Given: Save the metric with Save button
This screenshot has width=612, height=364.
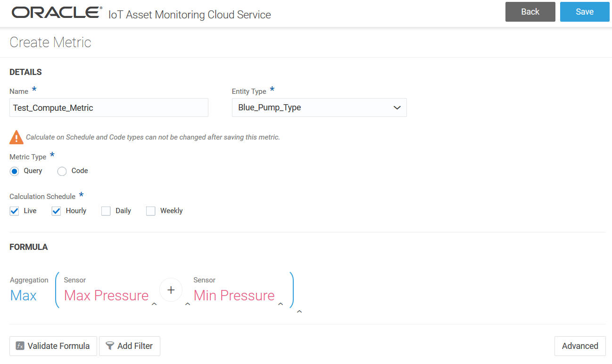Looking at the screenshot, I should [x=585, y=12].
